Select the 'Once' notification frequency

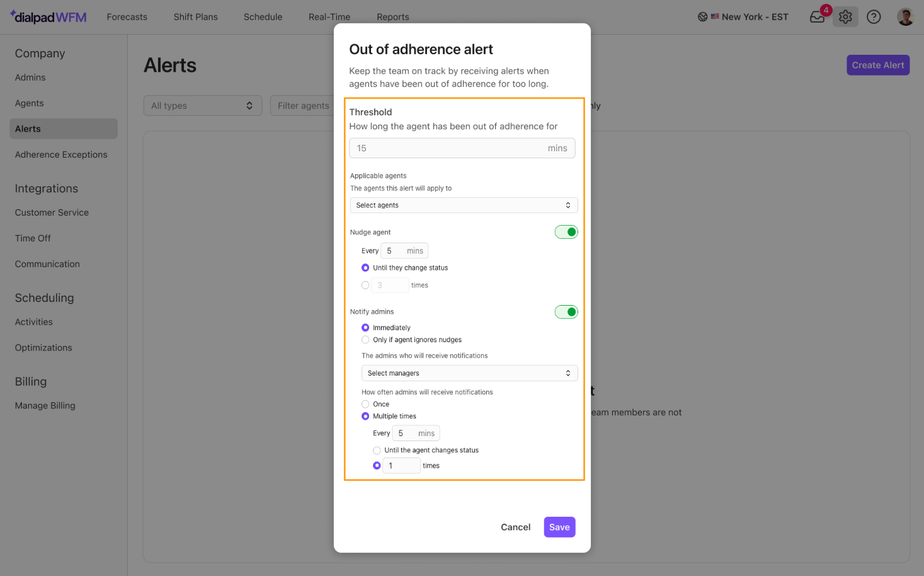[365, 404]
